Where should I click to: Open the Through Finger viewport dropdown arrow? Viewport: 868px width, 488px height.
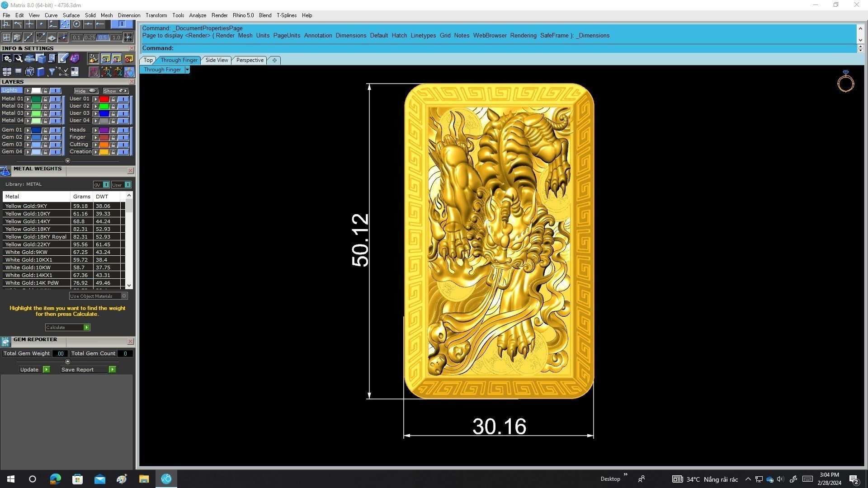[x=187, y=70]
